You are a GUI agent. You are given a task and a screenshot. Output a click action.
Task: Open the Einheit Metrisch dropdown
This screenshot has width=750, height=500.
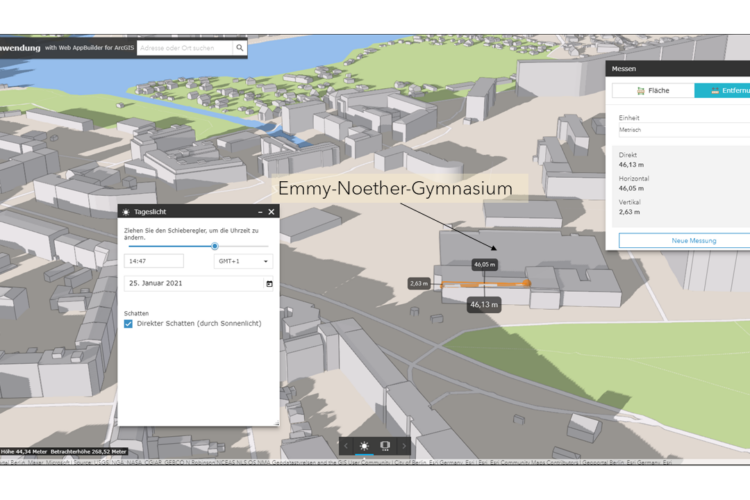[677, 129]
